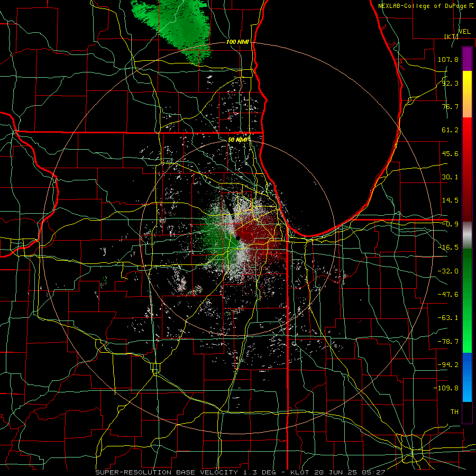Pick the green segment of the color bar
This screenshot has width=476, height=476.
click(467, 300)
